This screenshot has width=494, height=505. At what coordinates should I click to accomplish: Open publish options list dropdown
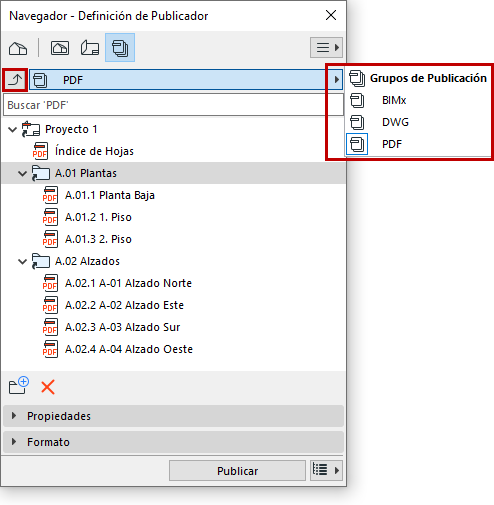coord(326,471)
